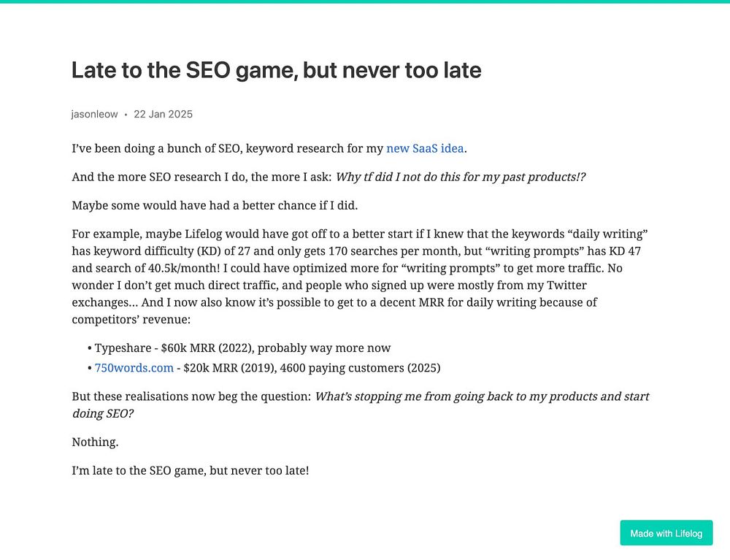Click the teal bar at the page top
The width and height of the screenshot is (730, 560).
coord(365,1)
